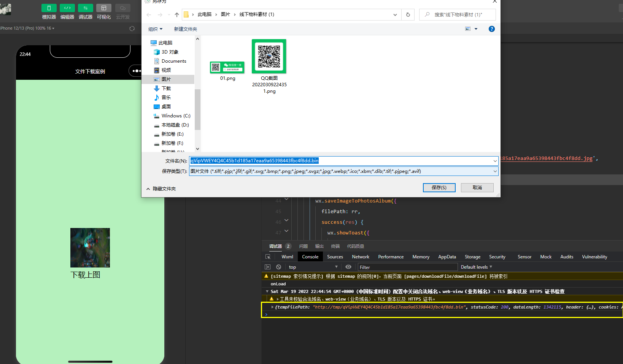Click the game image thumbnail in simulator
This screenshot has width=623, height=364.
[x=90, y=248]
